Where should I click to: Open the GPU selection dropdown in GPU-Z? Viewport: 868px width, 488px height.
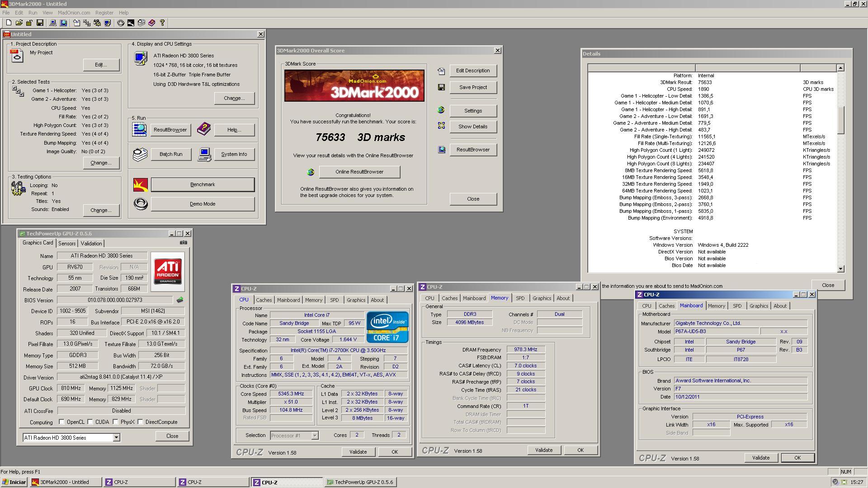click(x=116, y=437)
